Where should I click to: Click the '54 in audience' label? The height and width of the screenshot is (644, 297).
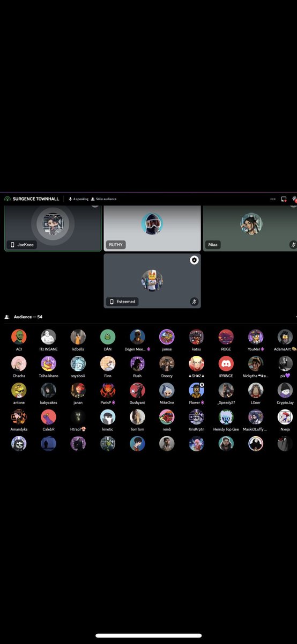(x=106, y=199)
